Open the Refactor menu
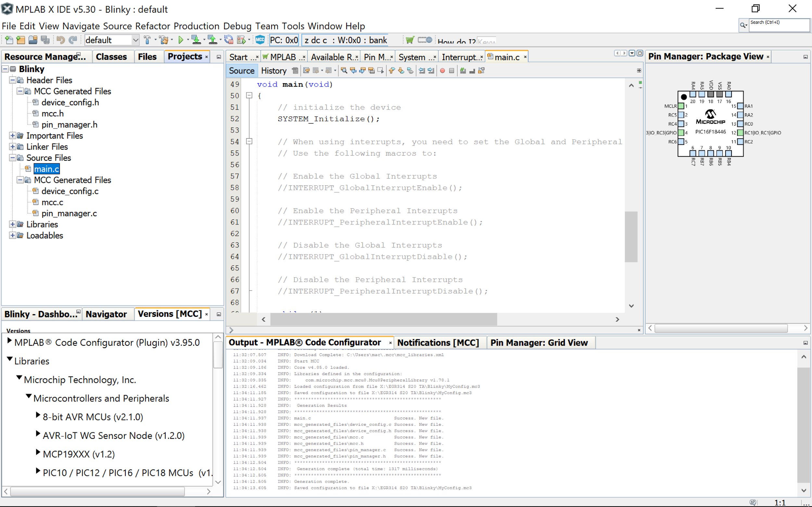Screen dimensions: 812x507 pos(153,26)
